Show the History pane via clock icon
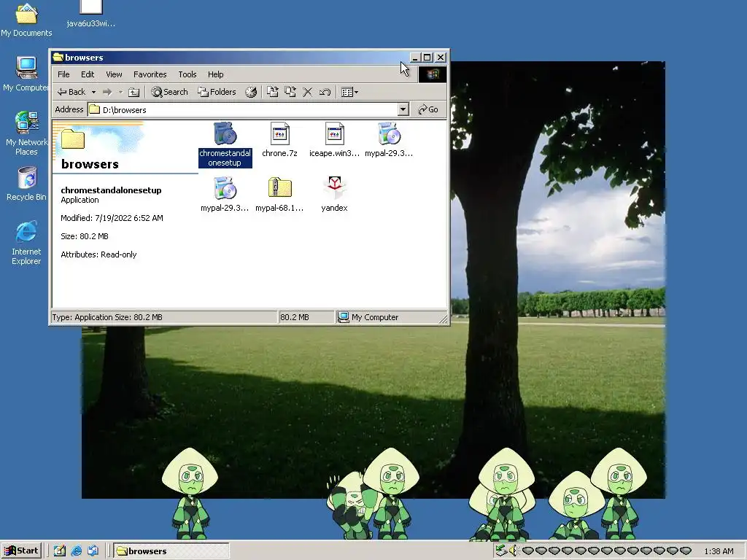 click(251, 92)
